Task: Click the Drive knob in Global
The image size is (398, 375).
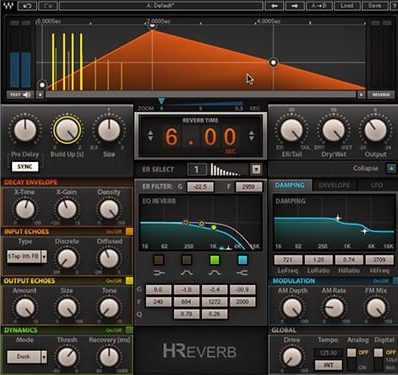Action: coord(292,357)
